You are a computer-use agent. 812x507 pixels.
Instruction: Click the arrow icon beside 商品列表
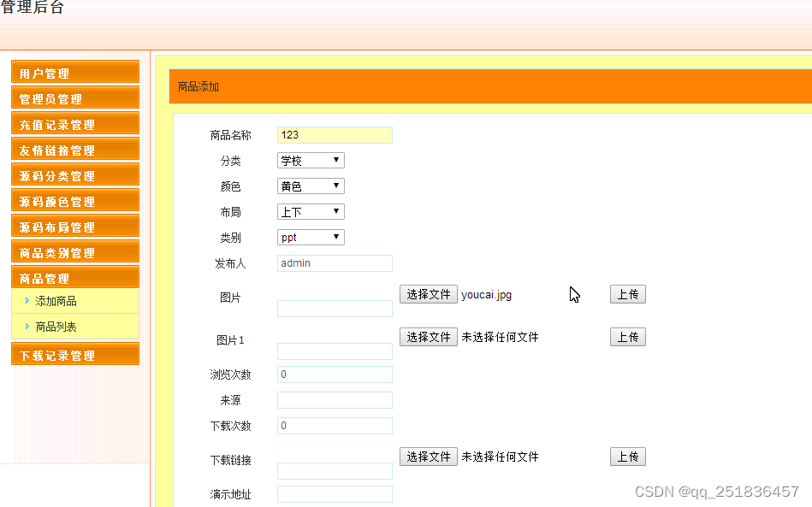click(x=27, y=327)
